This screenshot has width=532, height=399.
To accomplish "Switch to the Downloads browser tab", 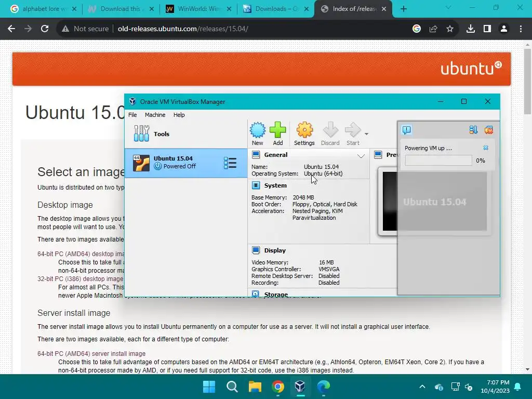I will click(x=275, y=9).
